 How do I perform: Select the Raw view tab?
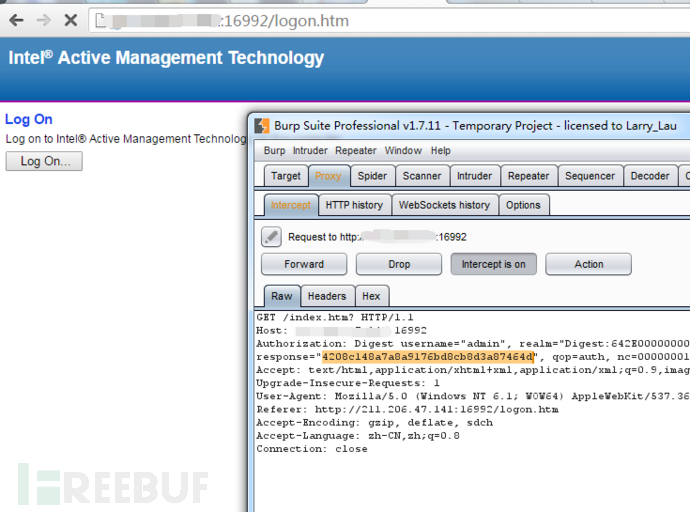pyautogui.click(x=282, y=296)
